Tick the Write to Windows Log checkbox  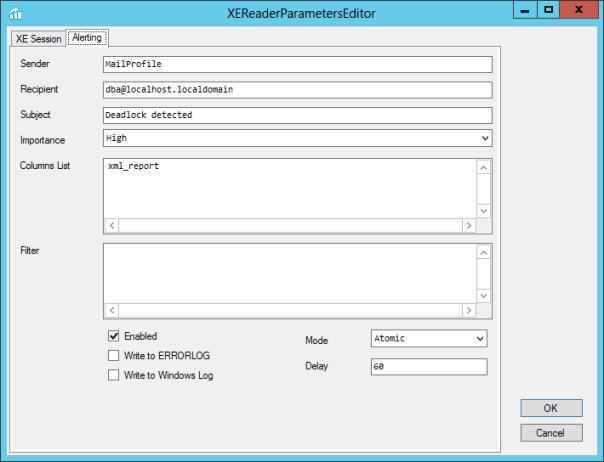[x=114, y=375]
